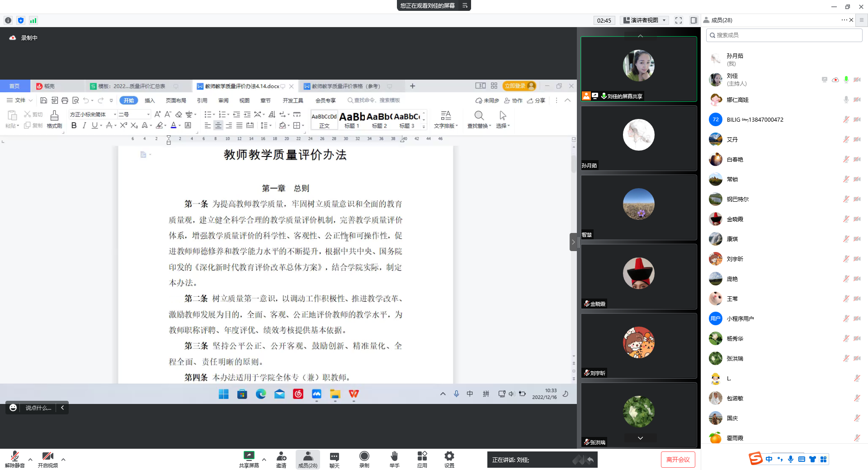Toggle muted microphone icon for 康琪
This screenshot has width=868, height=470.
(846, 239)
